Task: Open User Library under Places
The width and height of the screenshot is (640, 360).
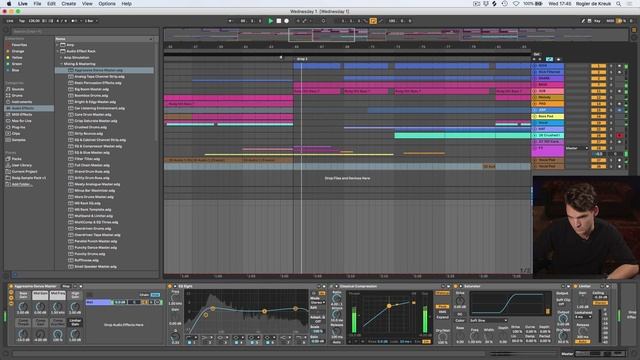Action: point(22,165)
